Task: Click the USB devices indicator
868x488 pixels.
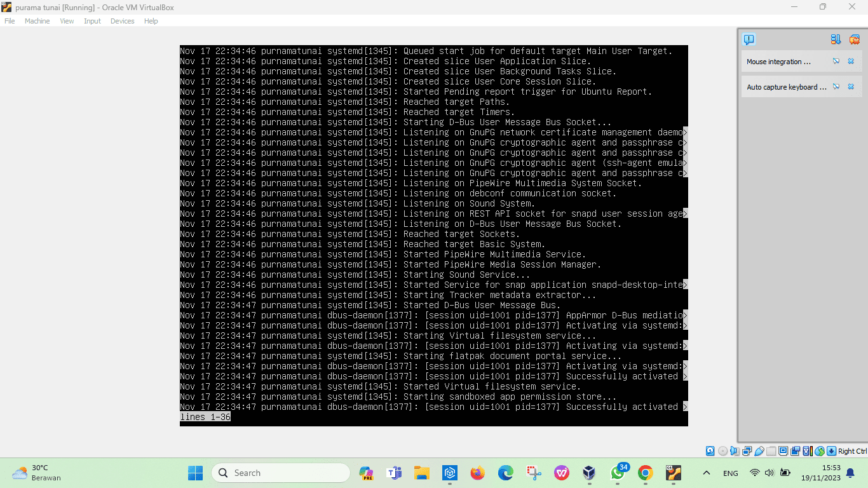Action: click(x=759, y=451)
